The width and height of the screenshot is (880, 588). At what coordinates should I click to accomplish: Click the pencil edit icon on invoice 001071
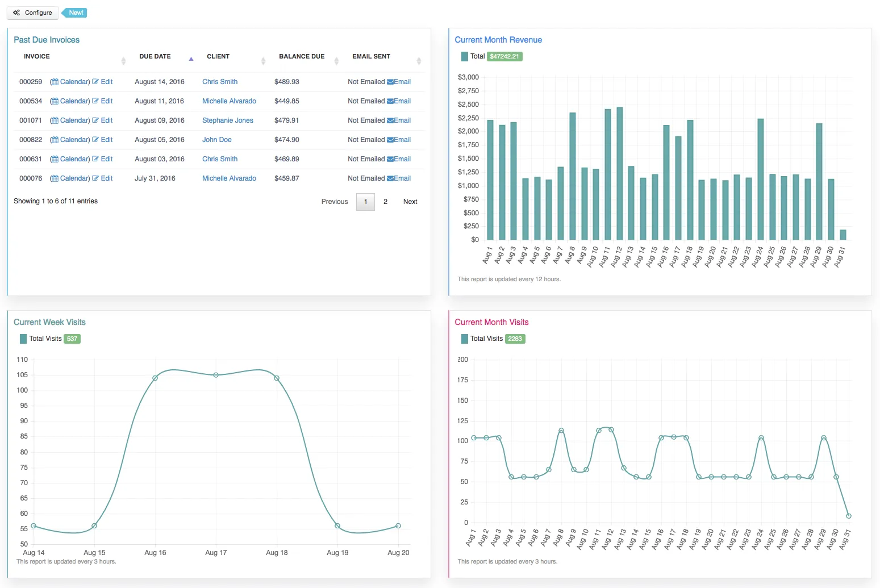point(95,120)
